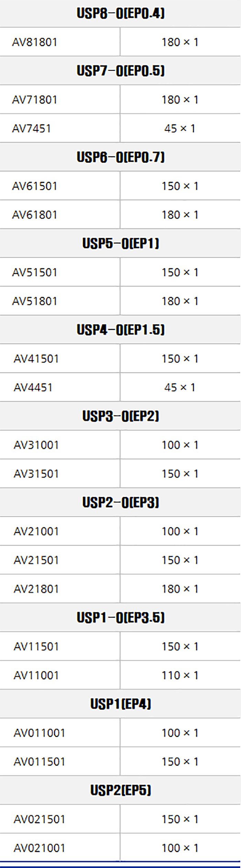Select the USP3-0(EP2) header row
The image size is (241, 868).
point(120,416)
